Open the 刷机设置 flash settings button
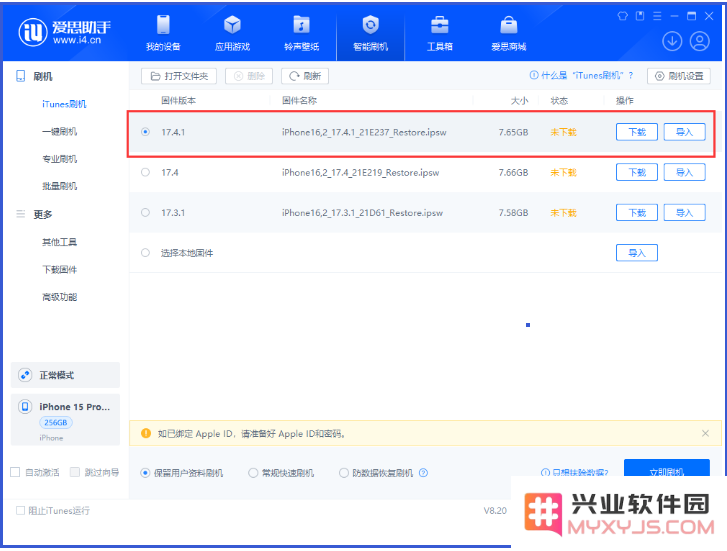The image size is (727, 551). [679, 76]
